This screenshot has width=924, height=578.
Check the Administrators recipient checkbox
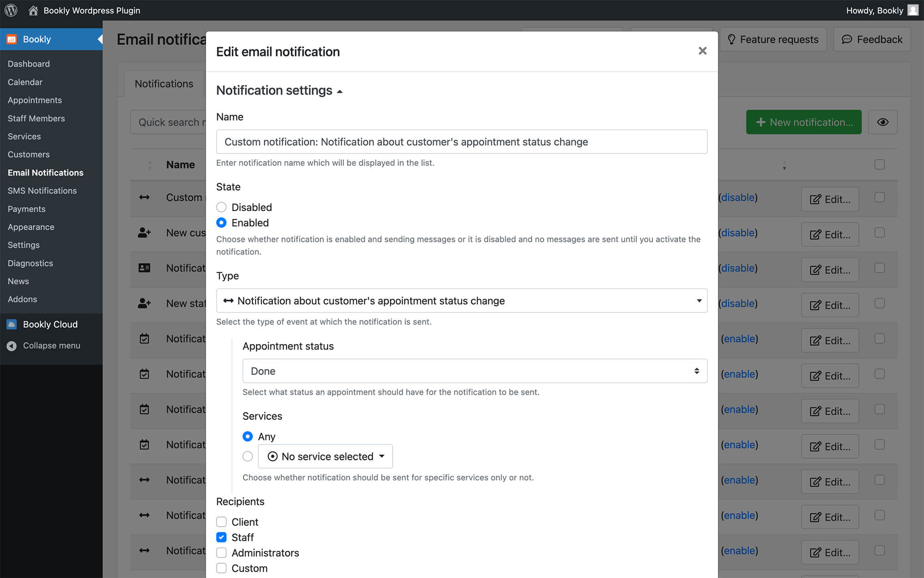[x=221, y=553]
